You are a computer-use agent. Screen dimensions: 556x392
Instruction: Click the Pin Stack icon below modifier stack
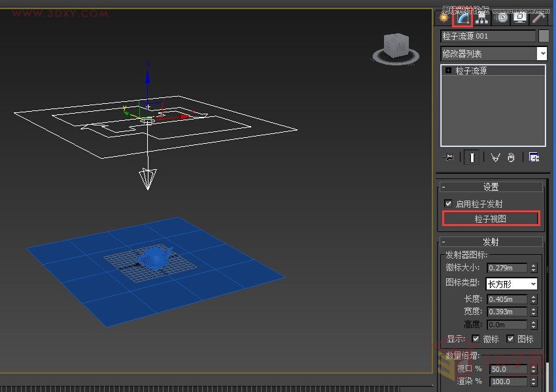[x=449, y=157]
